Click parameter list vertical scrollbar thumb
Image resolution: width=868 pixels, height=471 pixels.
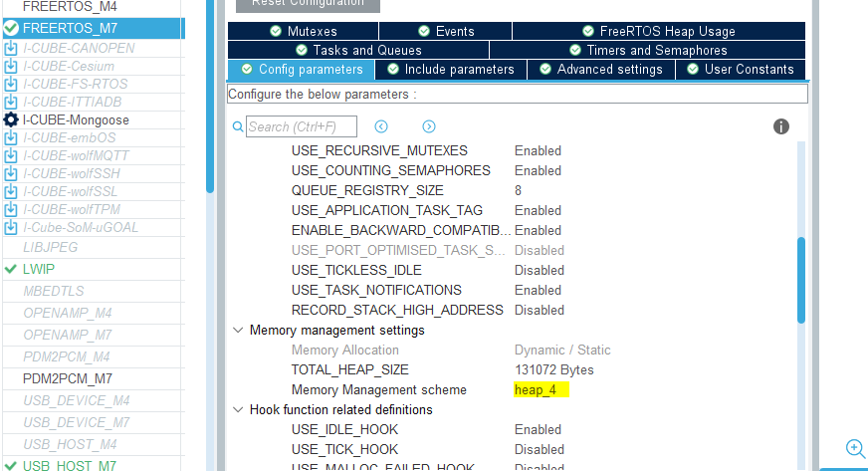[801, 280]
